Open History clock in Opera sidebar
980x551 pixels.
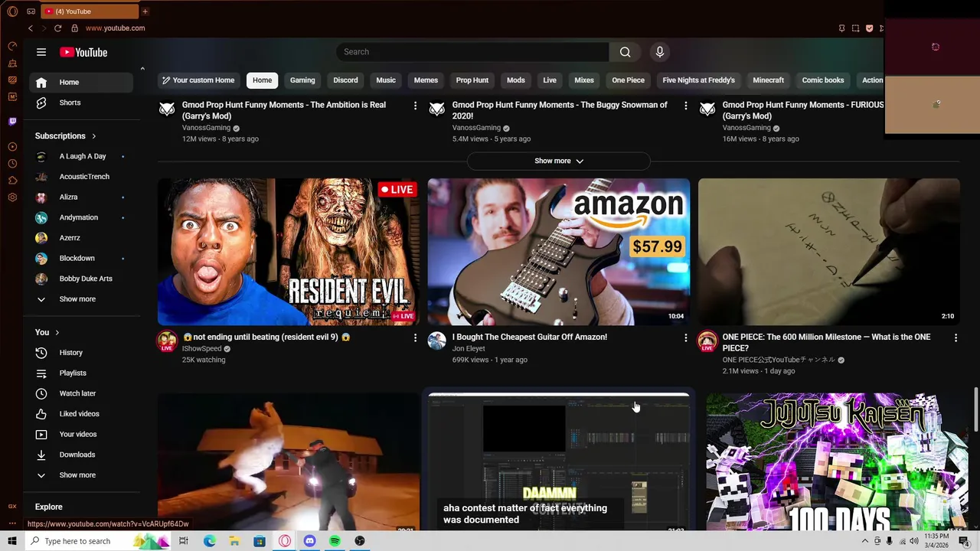click(12, 164)
